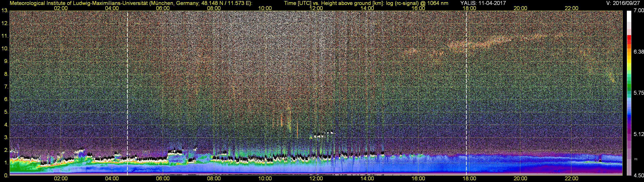Click the 5 km height axis label
This screenshot has height=182, width=644.
[x=6, y=112]
